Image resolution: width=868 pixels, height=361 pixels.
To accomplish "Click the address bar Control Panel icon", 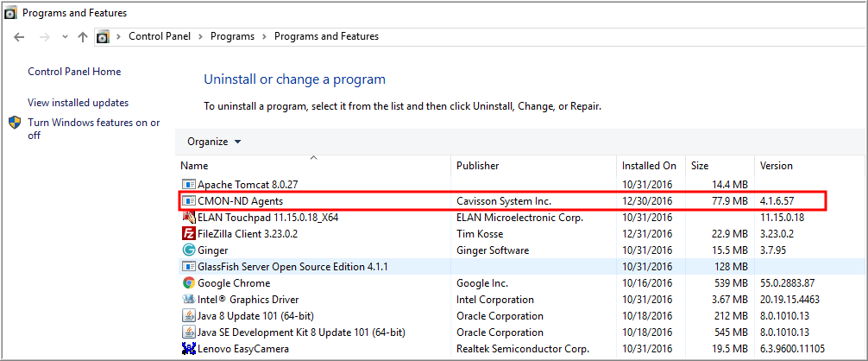I will (x=103, y=37).
